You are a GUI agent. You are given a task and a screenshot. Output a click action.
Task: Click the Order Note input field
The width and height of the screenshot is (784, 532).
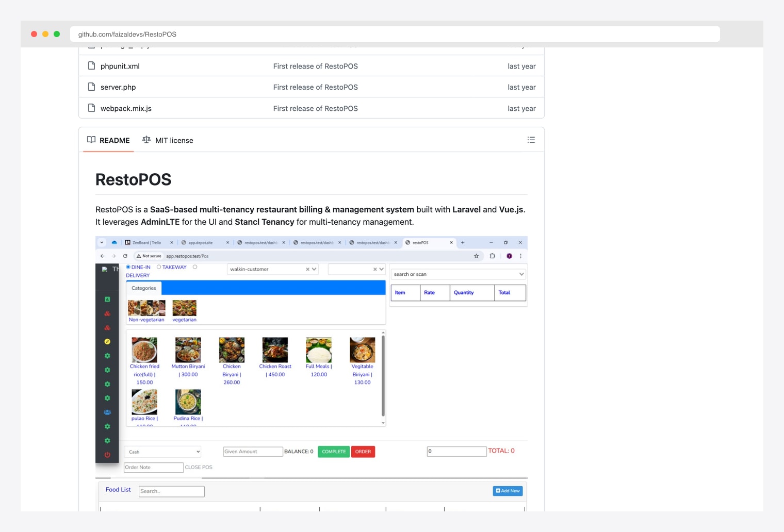[154, 468]
